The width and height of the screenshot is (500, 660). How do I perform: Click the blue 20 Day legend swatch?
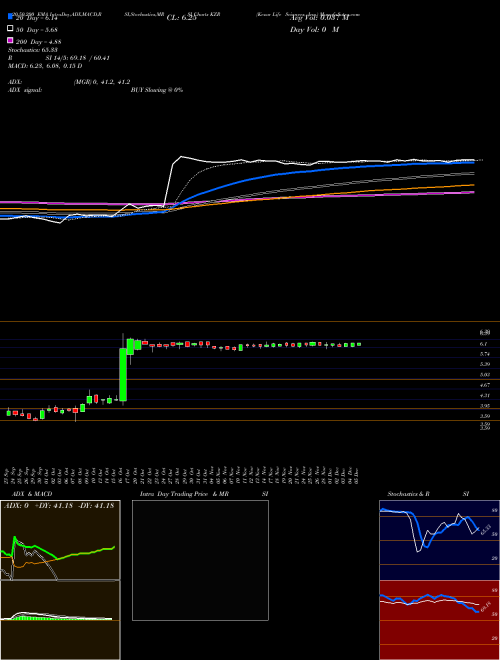pos(10,17)
